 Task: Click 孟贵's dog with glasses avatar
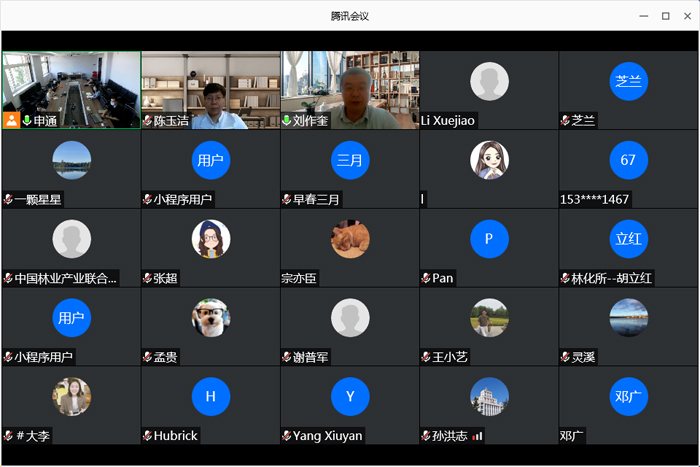211,317
